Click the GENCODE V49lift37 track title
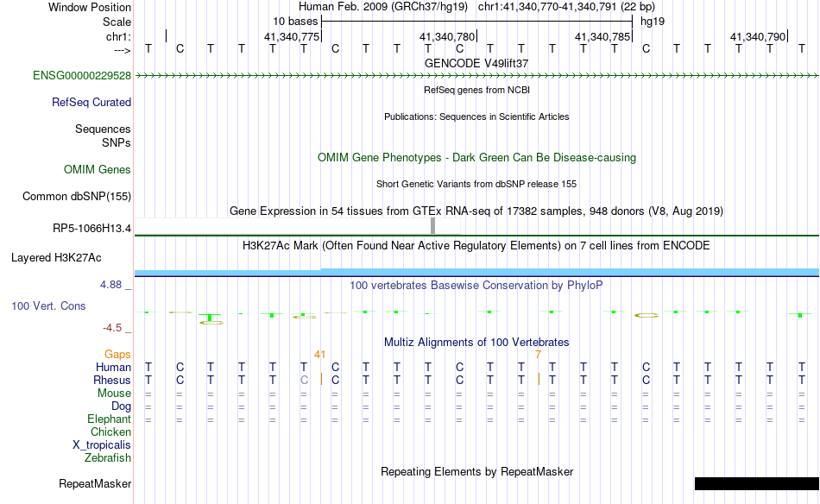 point(476,63)
